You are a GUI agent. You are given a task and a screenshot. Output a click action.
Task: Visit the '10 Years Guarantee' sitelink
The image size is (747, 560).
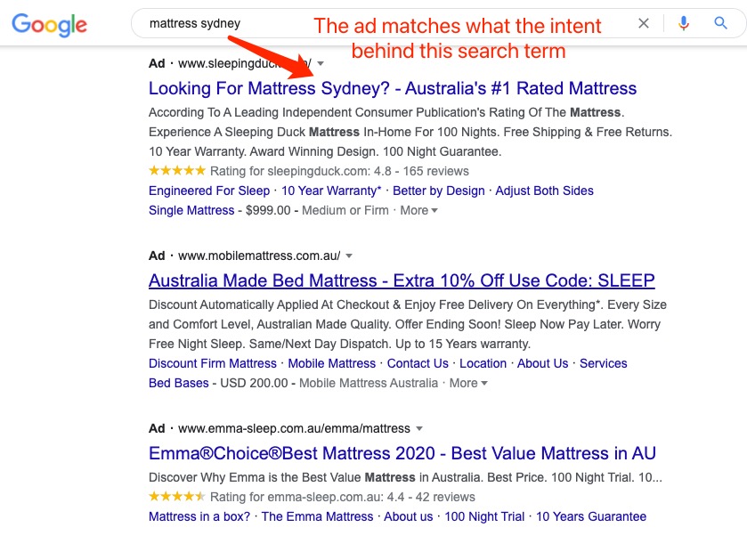pos(591,516)
